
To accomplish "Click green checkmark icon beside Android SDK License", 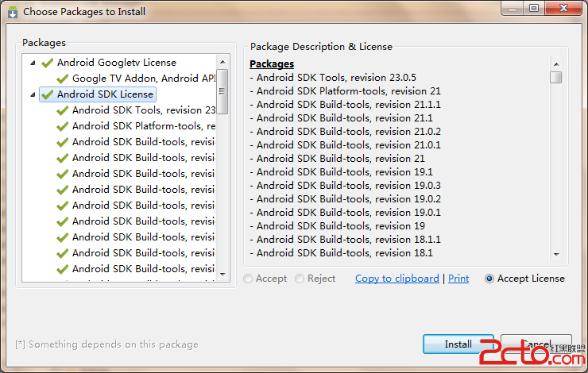I will [x=48, y=94].
